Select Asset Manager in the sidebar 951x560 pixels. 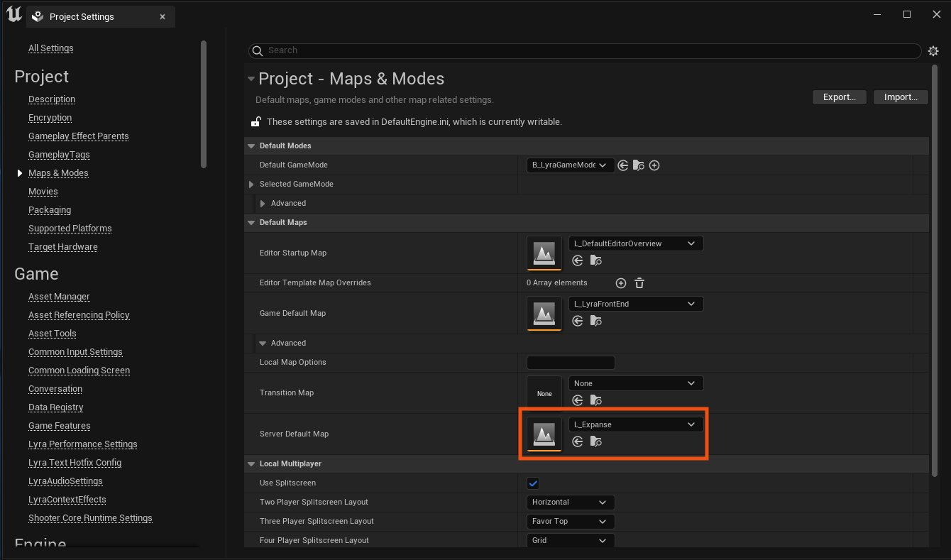[59, 297]
